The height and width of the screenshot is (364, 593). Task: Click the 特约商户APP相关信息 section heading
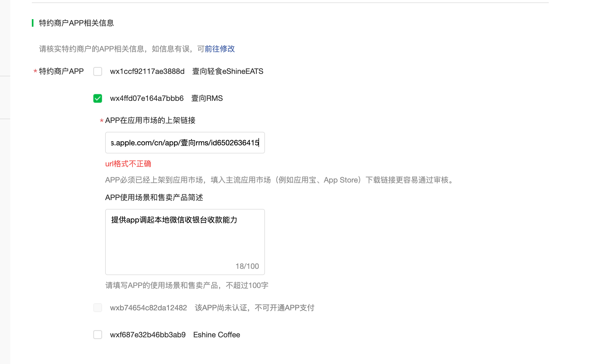[x=76, y=23]
